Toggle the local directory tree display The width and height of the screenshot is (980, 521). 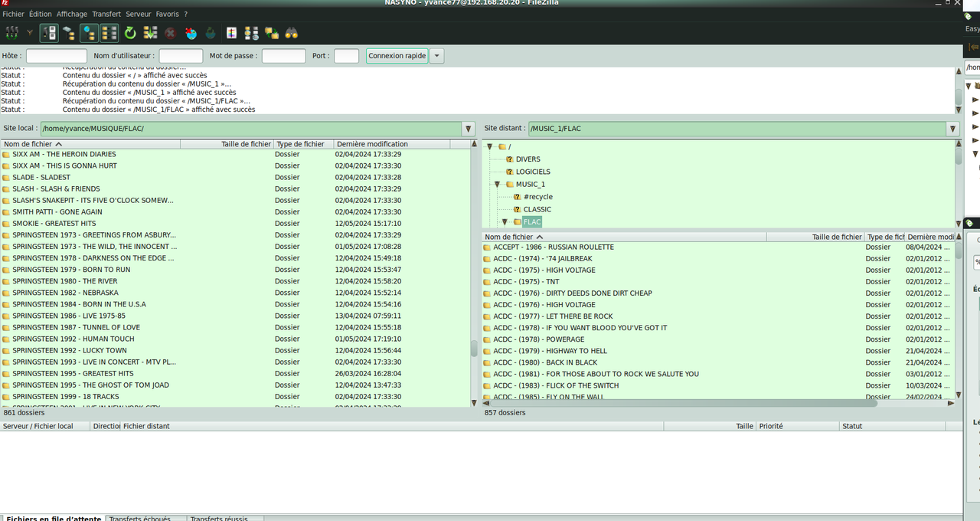click(x=69, y=33)
